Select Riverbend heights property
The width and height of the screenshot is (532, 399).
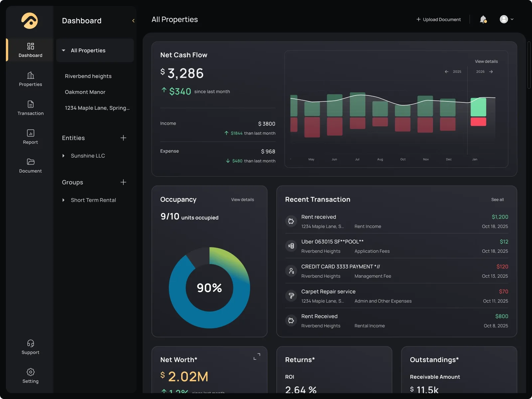[88, 76]
